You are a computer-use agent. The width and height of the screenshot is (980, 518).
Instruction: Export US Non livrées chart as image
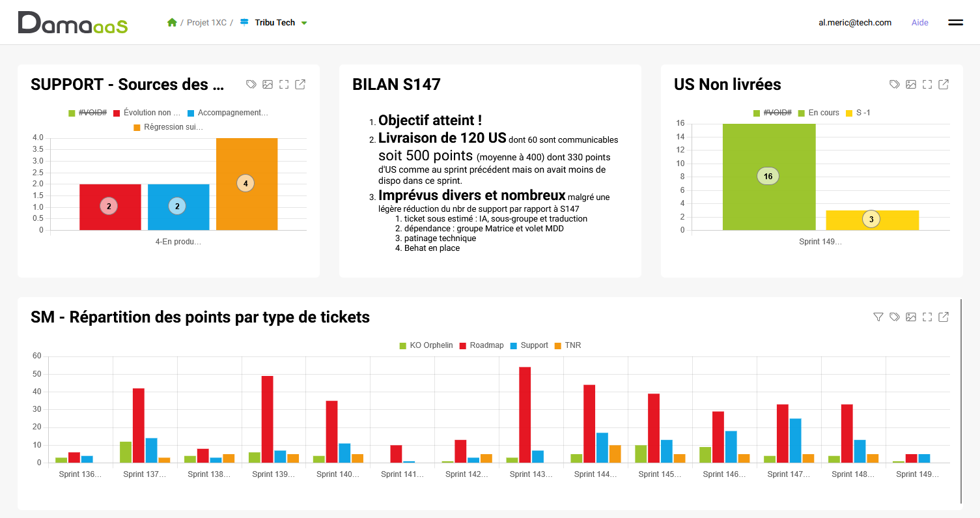911,84
